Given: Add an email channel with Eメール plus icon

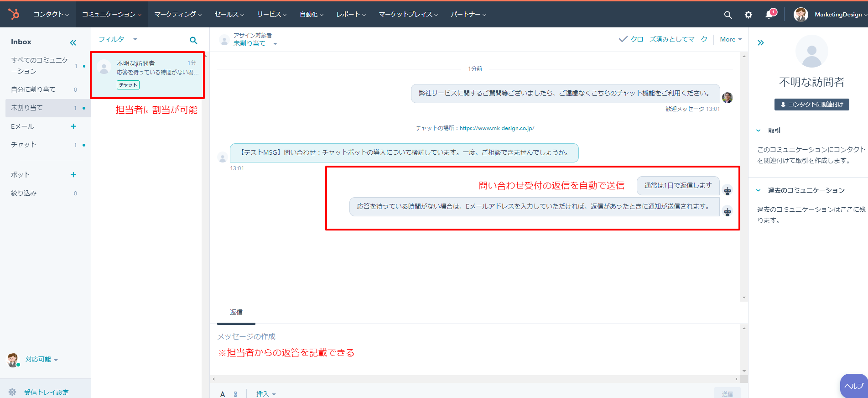Looking at the screenshot, I should tap(73, 126).
